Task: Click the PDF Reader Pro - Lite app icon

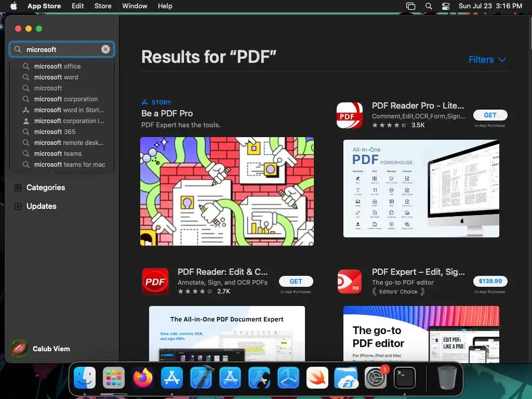Action: pos(350,115)
